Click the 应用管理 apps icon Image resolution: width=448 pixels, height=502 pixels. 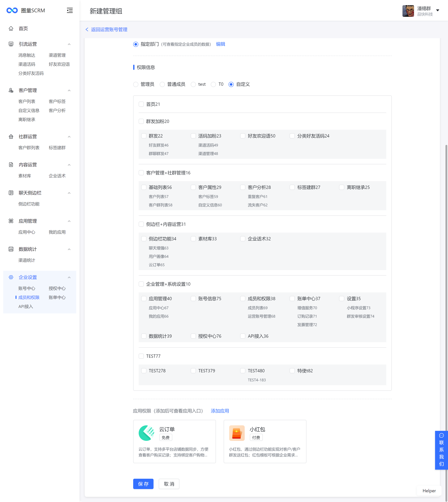11,221
